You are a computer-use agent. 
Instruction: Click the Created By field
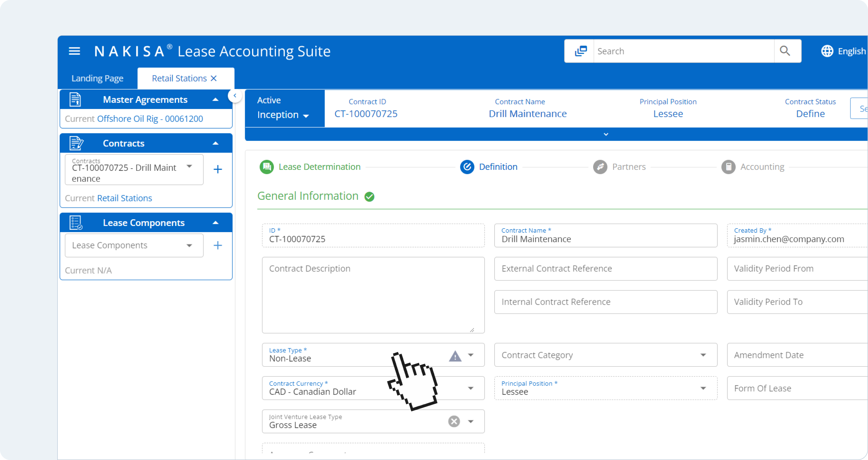tap(797, 235)
